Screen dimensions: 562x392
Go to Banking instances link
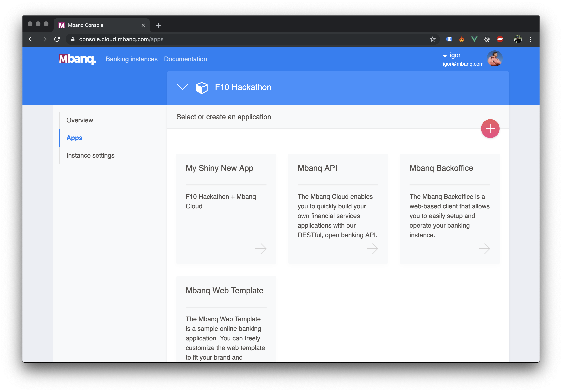point(131,59)
